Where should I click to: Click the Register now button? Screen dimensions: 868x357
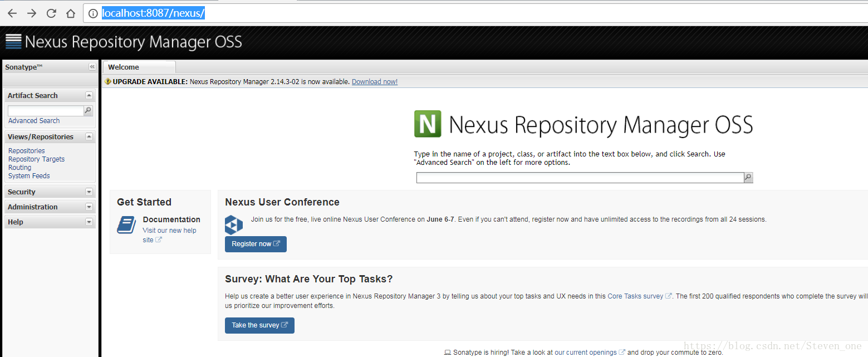pos(256,244)
